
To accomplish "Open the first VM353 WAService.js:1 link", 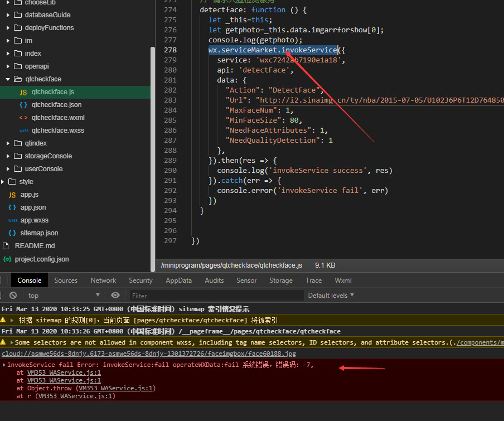I will click(64, 372).
